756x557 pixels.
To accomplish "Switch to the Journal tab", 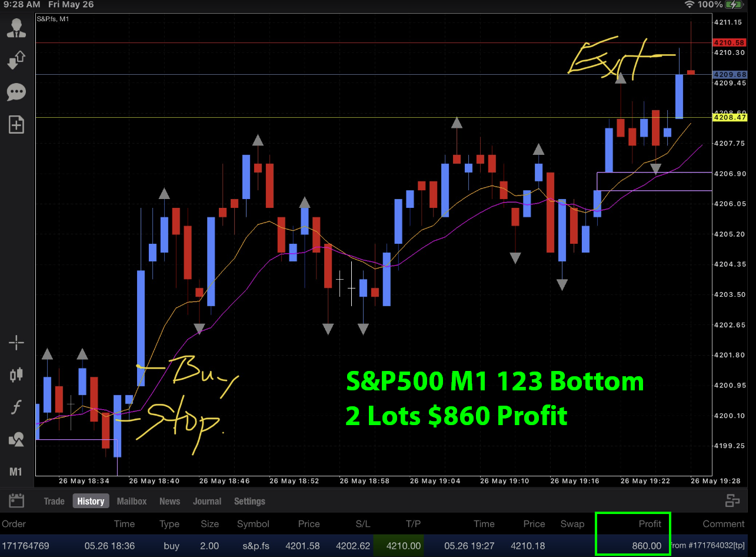I will tap(207, 501).
